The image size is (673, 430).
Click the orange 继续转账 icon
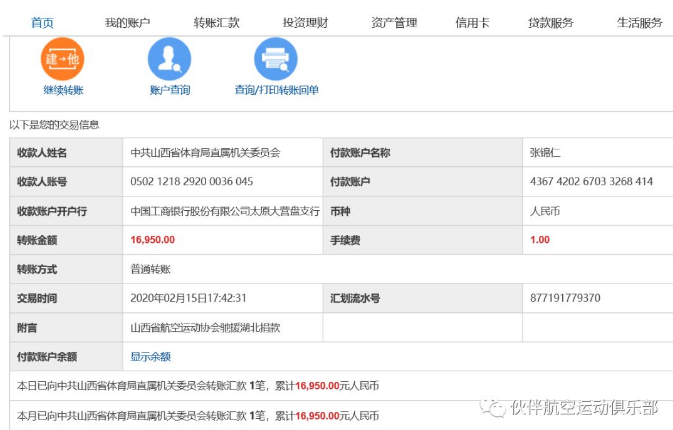pyautogui.click(x=63, y=59)
